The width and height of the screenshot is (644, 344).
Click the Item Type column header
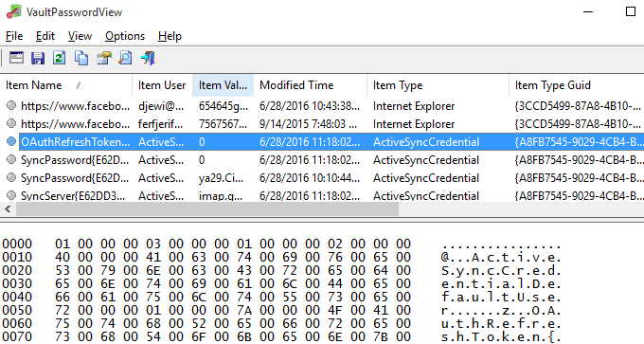(438, 85)
